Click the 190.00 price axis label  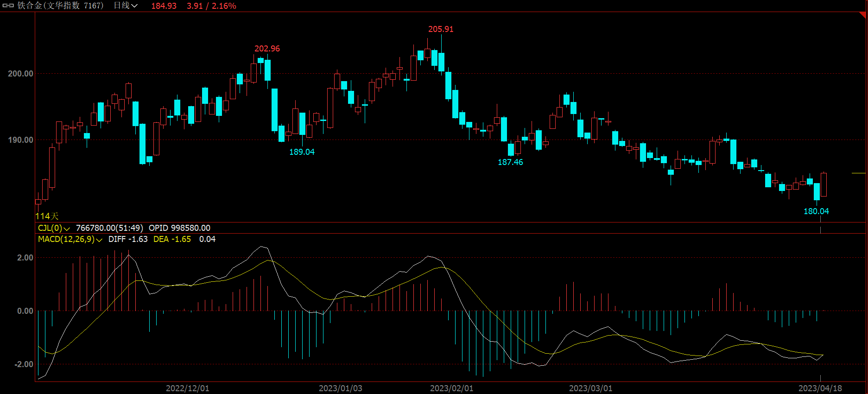(20, 140)
